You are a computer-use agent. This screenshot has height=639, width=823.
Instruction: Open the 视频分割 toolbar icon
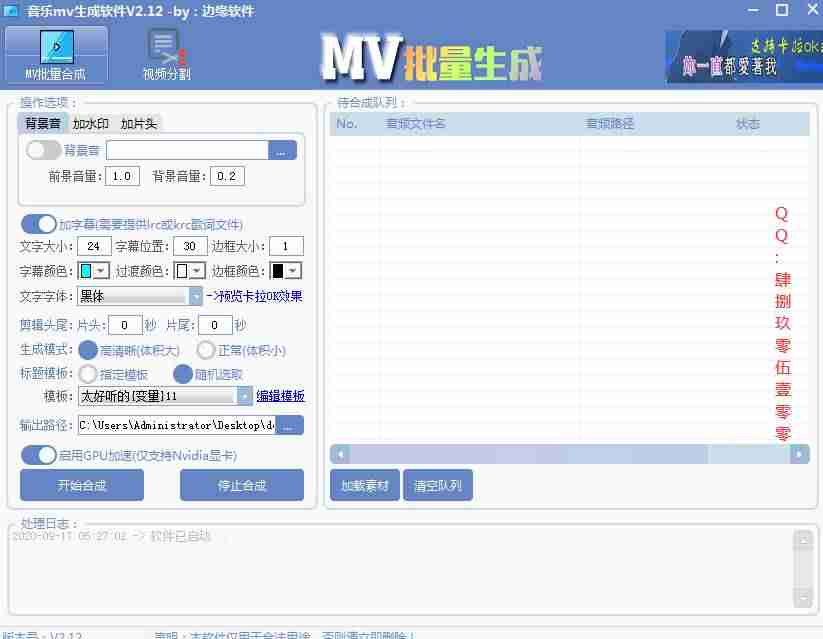click(166, 55)
